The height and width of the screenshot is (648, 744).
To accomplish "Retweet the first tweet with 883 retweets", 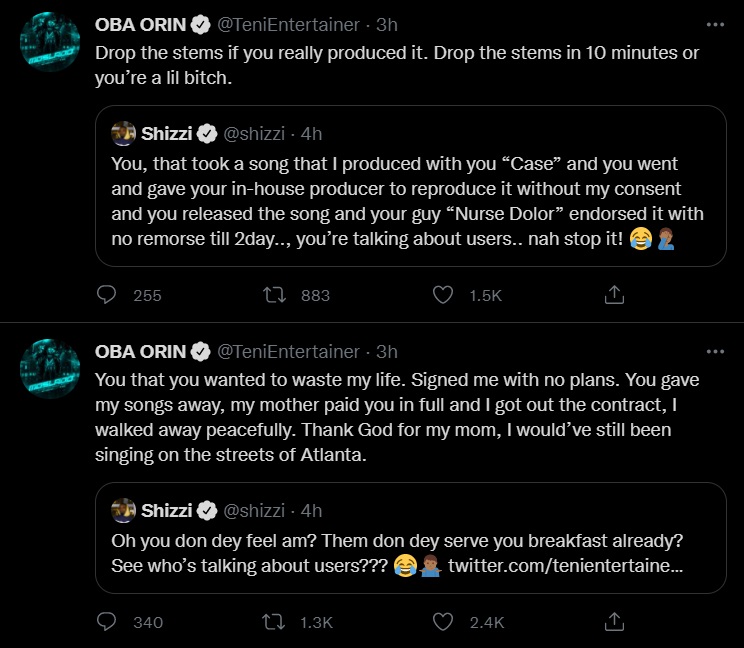I will (273, 294).
